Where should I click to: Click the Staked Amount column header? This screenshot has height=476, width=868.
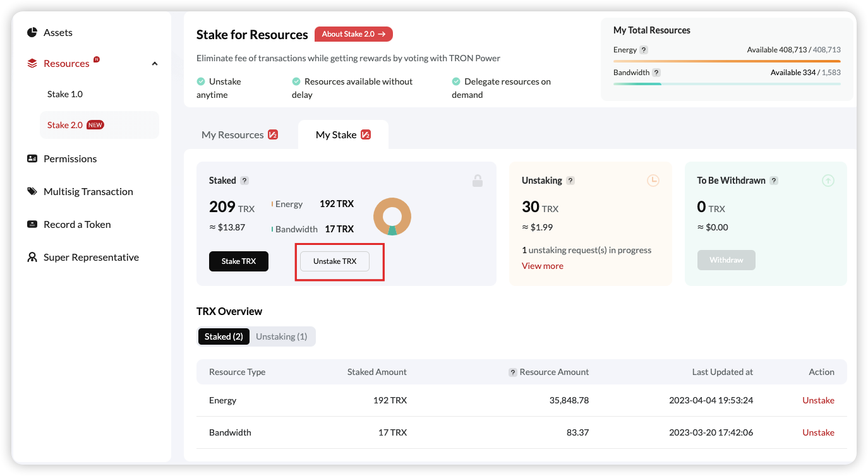pyautogui.click(x=377, y=372)
